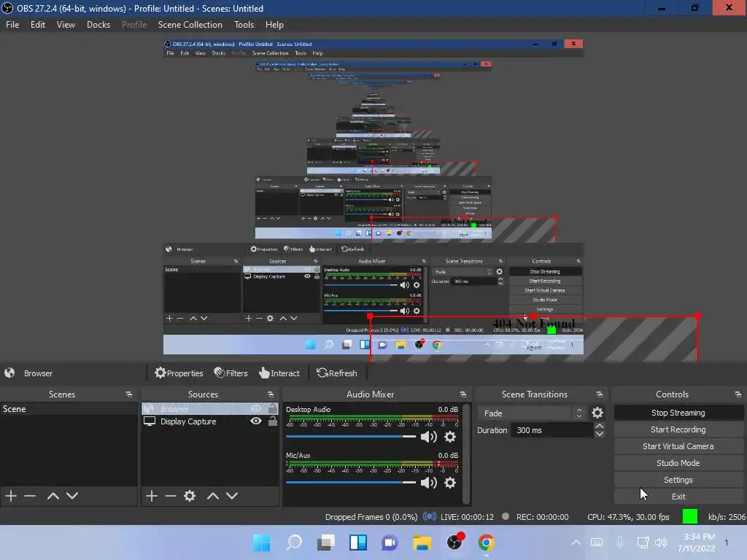Open the Tools menu
This screenshot has width=747, height=560.
(x=244, y=25)
